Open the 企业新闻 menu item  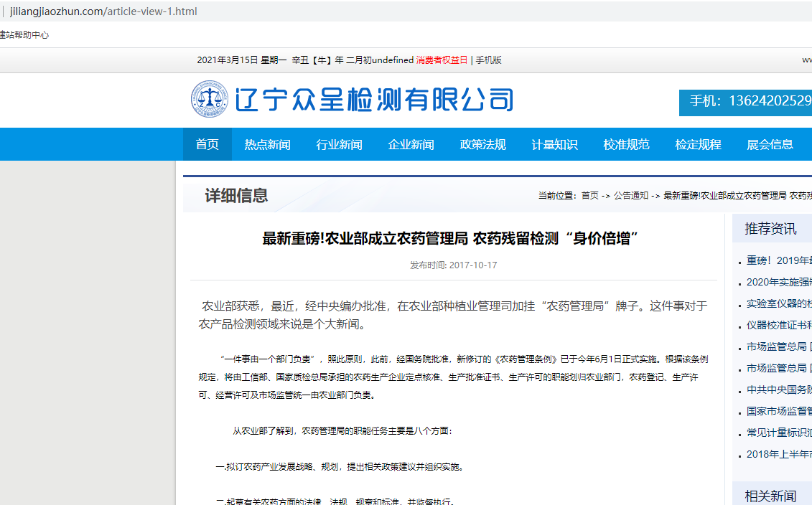(x=411, y=144)
